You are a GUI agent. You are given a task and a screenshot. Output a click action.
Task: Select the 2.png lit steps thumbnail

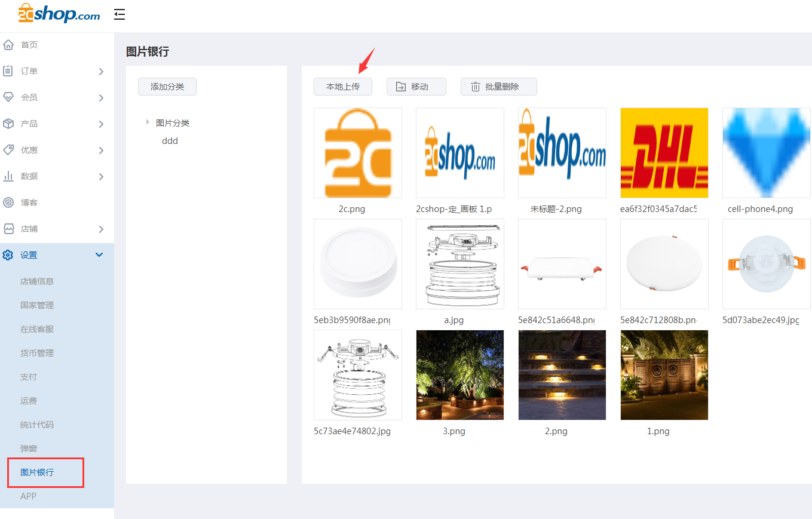click(x=562, y=375)
